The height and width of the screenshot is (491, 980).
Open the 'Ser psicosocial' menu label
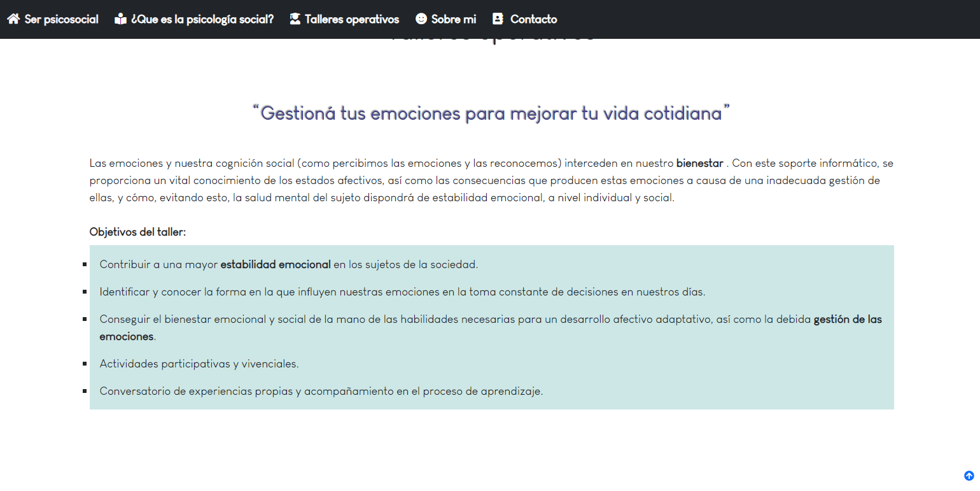[x=62, y=19]
